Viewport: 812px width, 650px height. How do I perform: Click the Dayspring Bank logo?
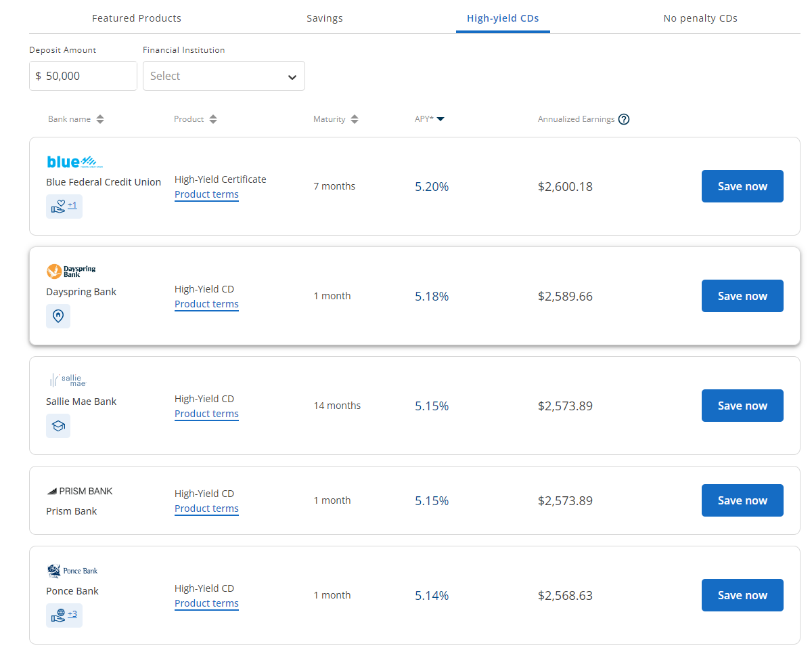[71, 272]
